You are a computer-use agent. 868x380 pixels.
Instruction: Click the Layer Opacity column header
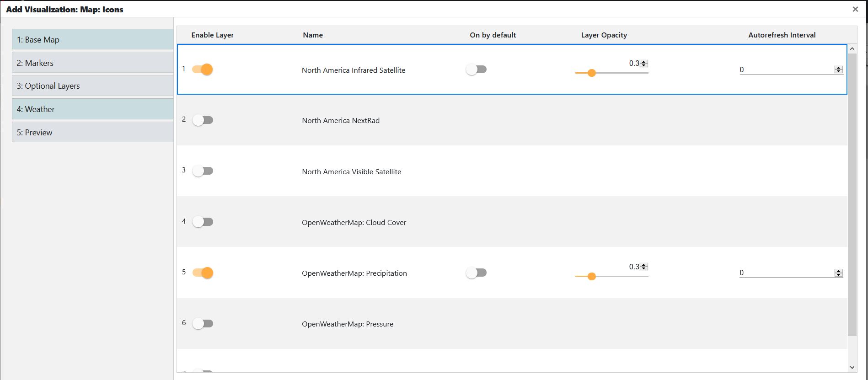coord(604,35)
